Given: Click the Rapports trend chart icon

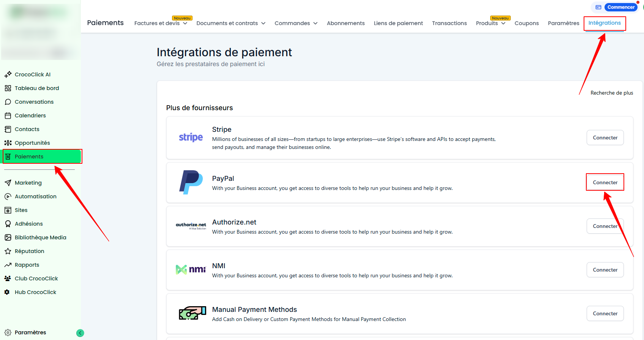Looking at the screenshot, I should (x=8, y=265).
